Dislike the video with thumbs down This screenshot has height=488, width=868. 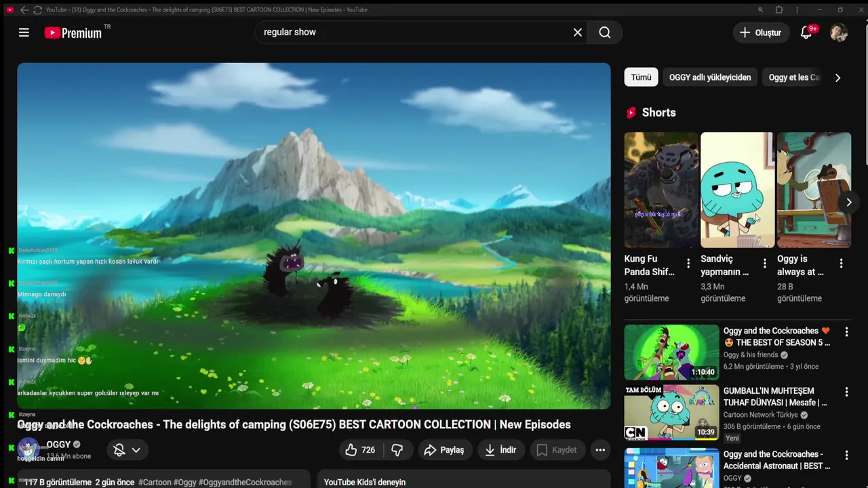click(397, 450)
